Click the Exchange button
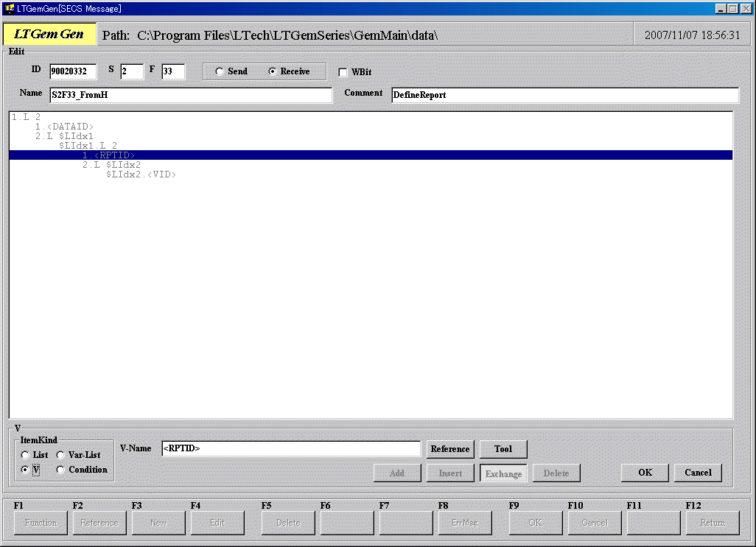Image resolution: width=756 pixels, height=547 pixels. click(x=503, y=473)
